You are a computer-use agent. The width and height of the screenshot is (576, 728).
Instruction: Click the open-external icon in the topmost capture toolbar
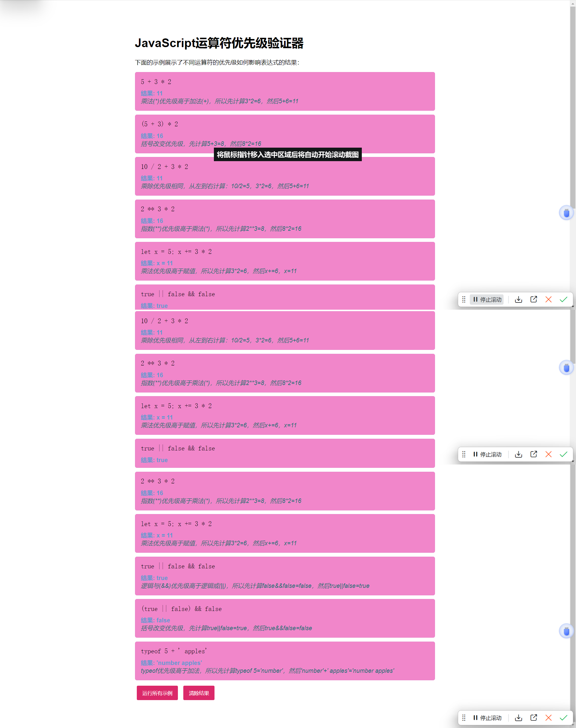(x=533, y=299)
